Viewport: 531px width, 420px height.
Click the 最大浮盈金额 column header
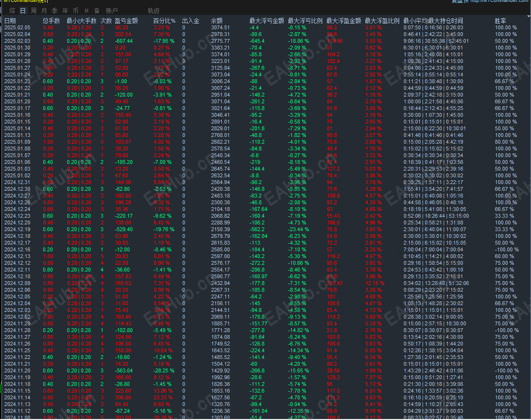click(344, 21)
